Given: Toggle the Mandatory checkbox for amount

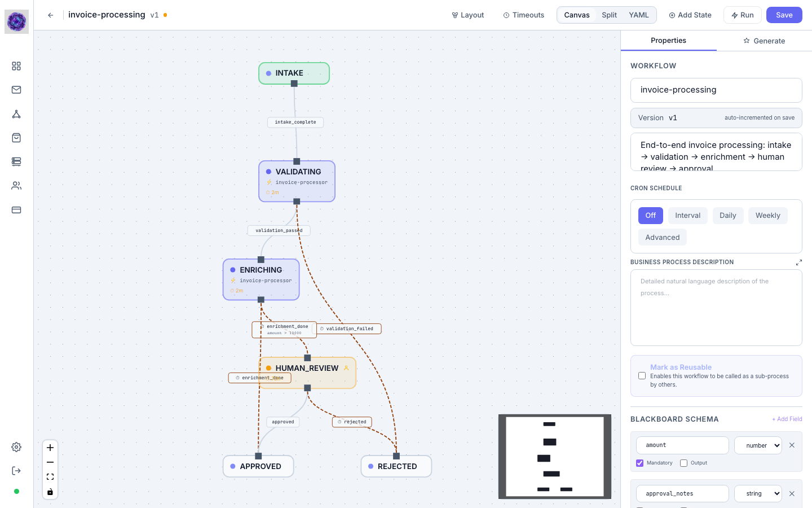Looking at the screenshot, I should (639, 463).
